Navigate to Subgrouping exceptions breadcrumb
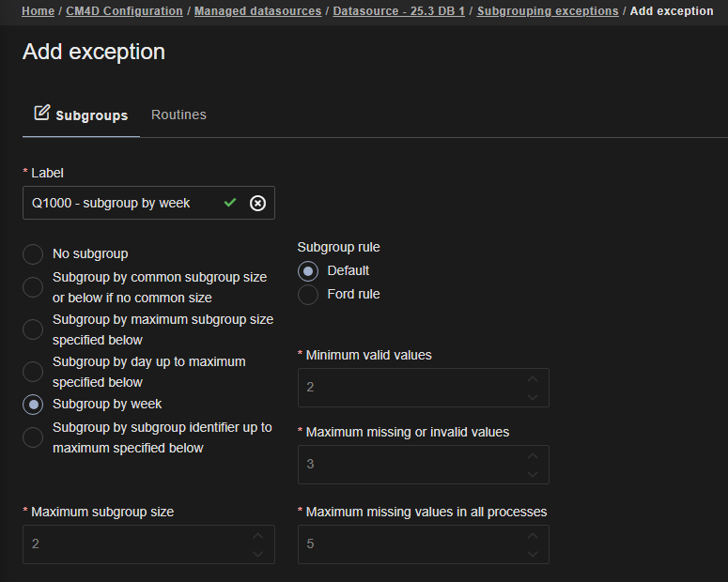728x582 pixels. coord(548,11)
